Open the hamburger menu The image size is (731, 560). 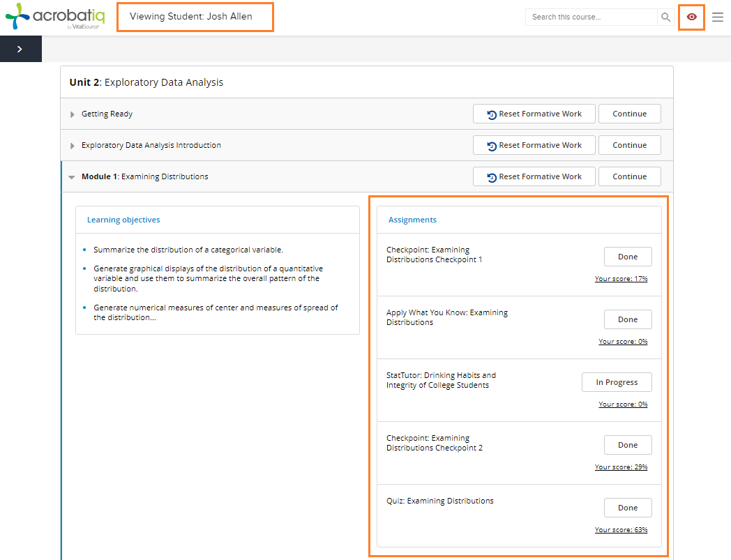click(x=718, y=17)
